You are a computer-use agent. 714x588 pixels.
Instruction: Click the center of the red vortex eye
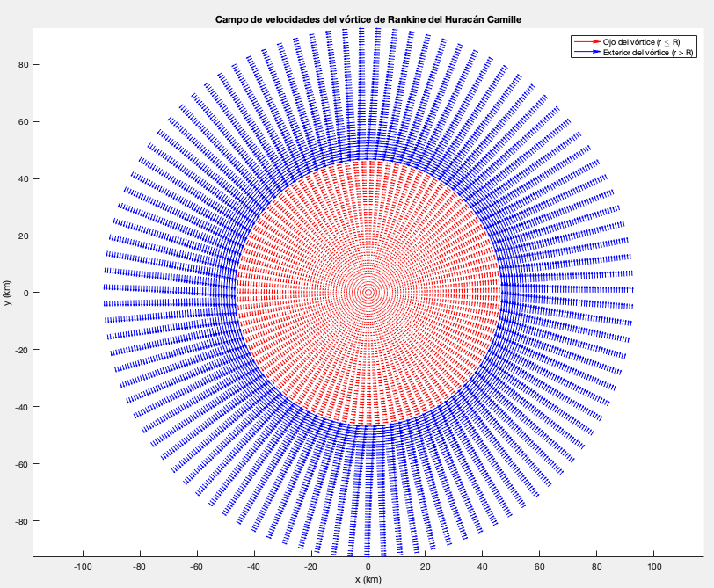point(368,293)
